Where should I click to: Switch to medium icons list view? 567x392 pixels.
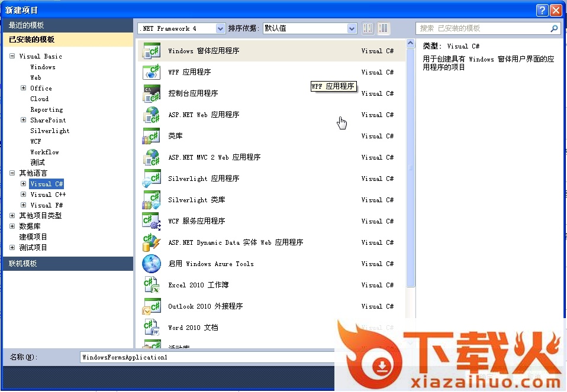click(383, 28)
